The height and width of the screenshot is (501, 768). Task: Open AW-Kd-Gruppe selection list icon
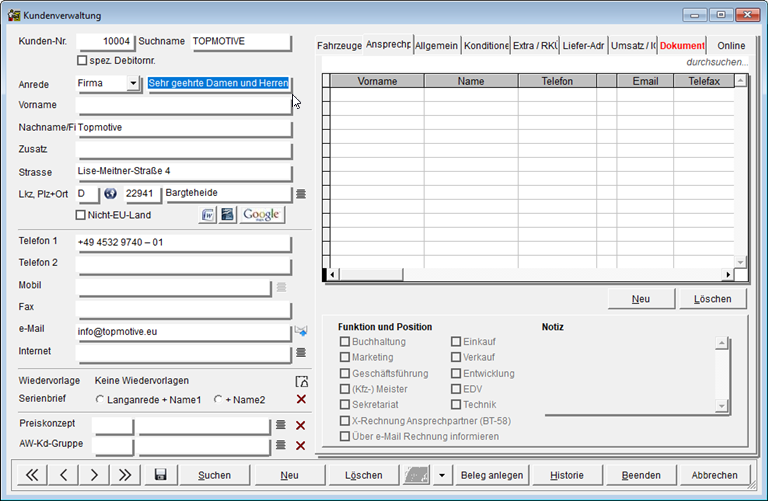point(281,445)
